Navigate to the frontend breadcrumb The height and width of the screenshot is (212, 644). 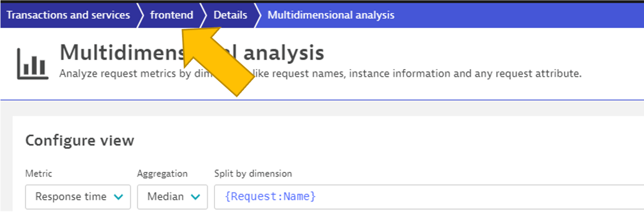coord(171,15)
